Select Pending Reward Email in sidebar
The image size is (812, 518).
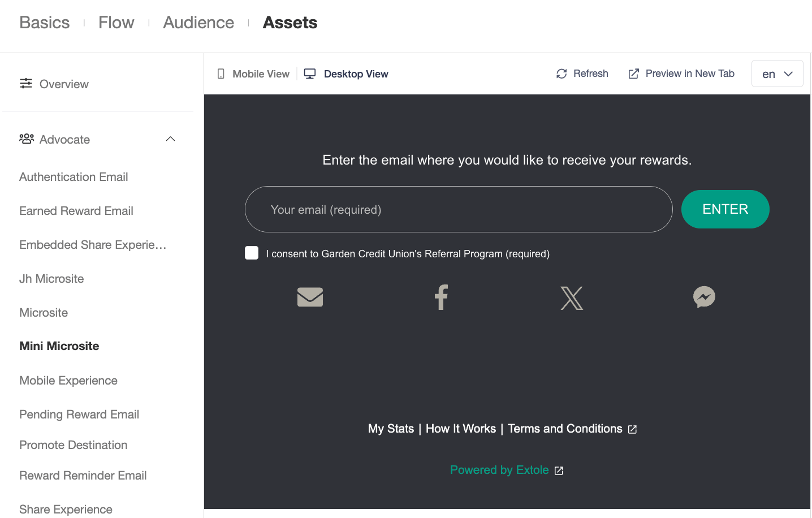click(x=79, y=415)
